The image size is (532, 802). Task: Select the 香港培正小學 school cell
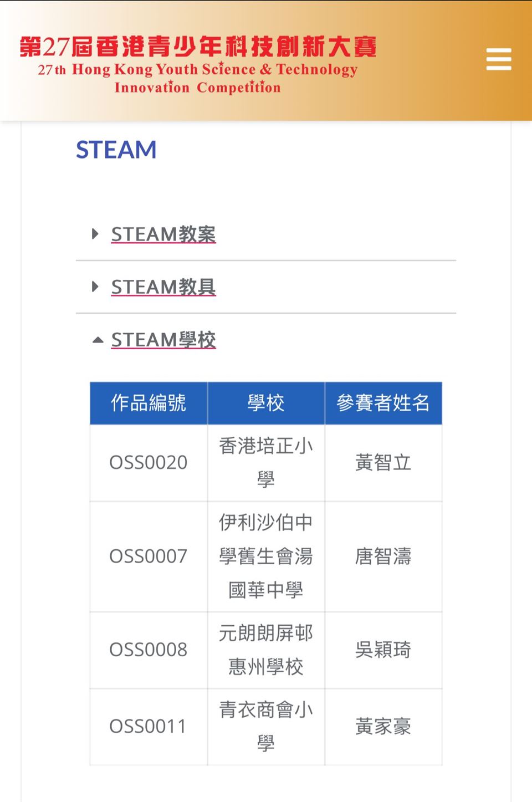pos(266,462)
